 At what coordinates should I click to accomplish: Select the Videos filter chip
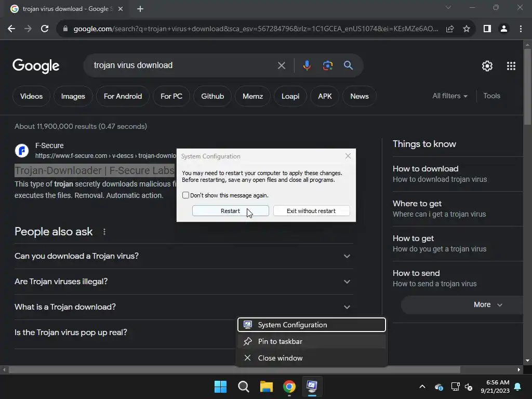31,96
